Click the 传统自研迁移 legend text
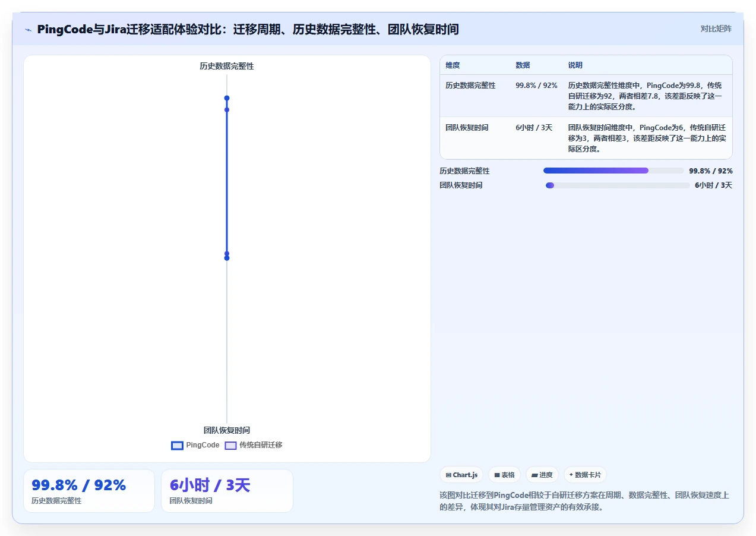Image resolution: width=756 pixels, height=536 pixels. (261, 445)
